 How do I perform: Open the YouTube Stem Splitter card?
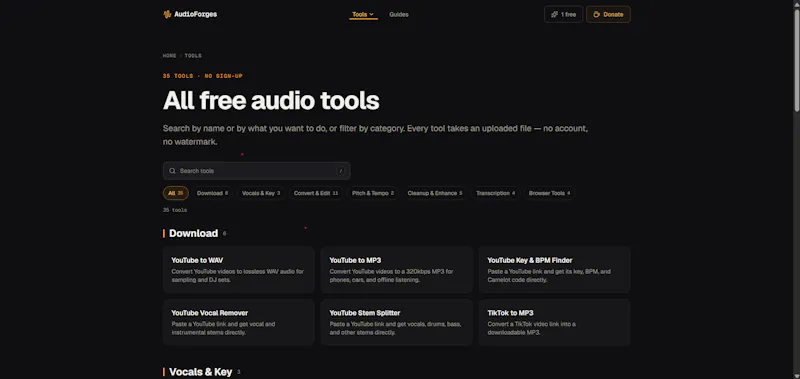click(396, 322)
